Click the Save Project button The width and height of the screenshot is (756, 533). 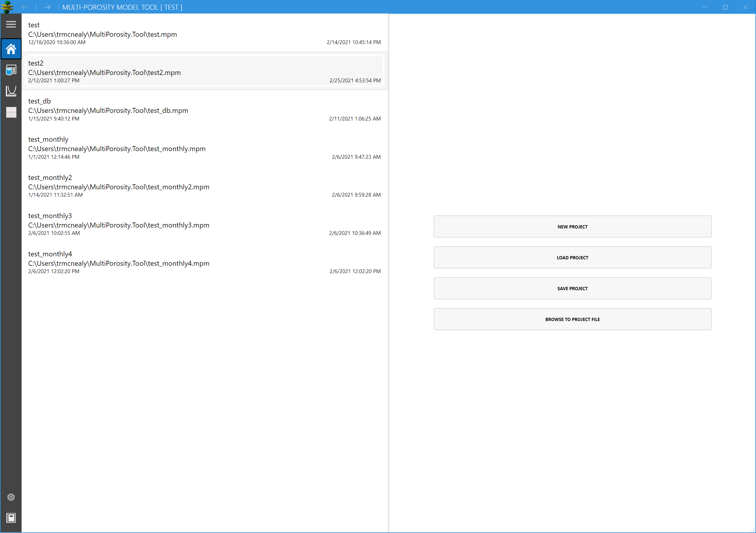tap(572, 288)
